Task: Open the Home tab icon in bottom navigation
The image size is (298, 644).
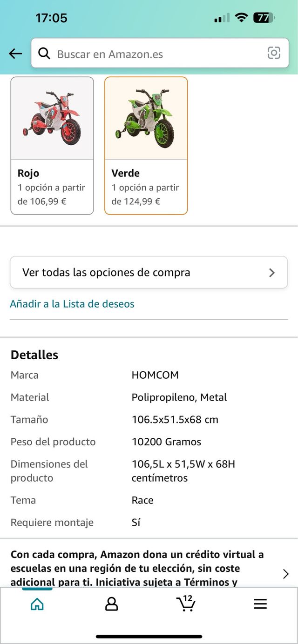Action: (x=37, y=604)
